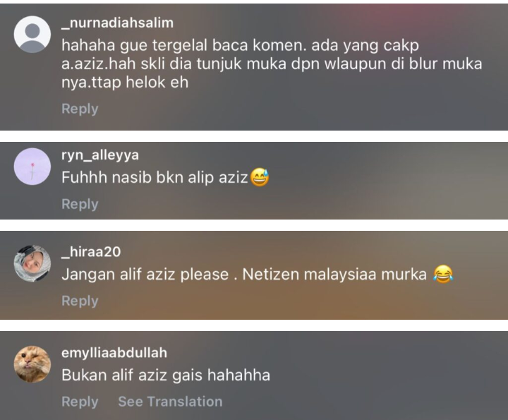Select the text 'Bukan alif aziz gais hahahha'
This screenshot has height=420, width=508.
[166, 376]
